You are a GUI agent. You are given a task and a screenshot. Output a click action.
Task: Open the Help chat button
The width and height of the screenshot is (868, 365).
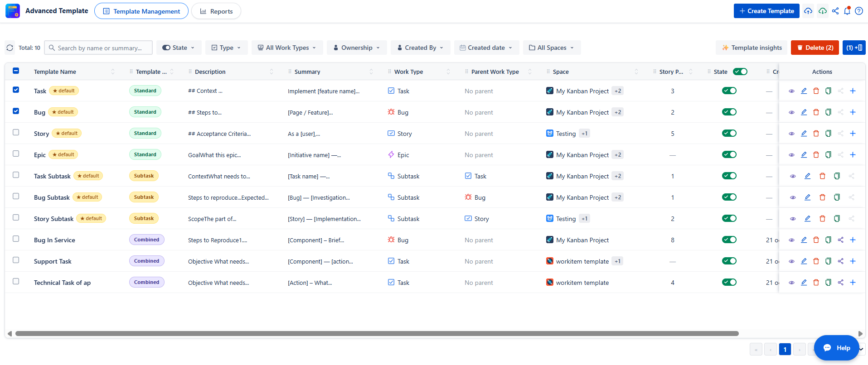click(x=837, y=348)
